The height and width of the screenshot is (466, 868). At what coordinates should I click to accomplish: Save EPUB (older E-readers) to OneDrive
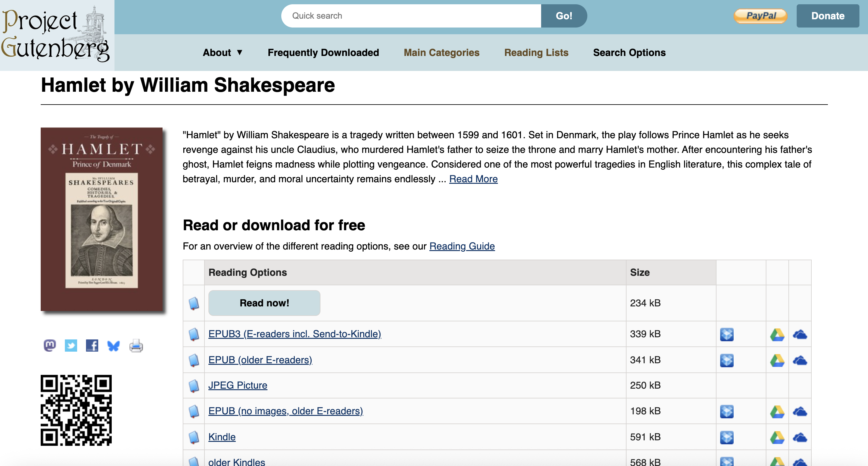tap(800, 361)
